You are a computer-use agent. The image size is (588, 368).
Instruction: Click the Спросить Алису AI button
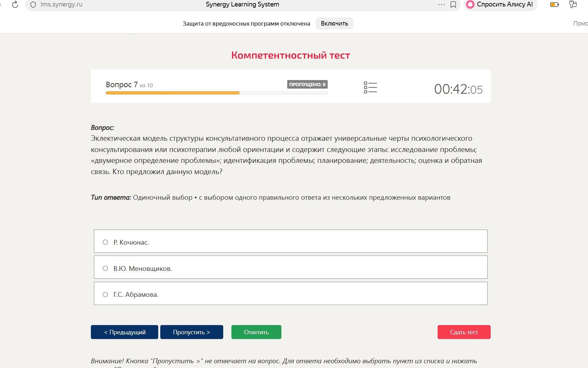click(501, 5)
